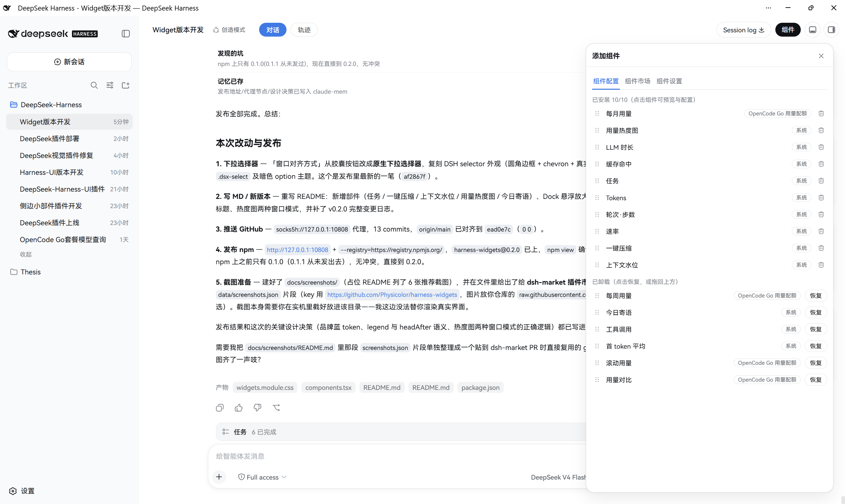Delete the LLM 时长 widget
Viewport: 845px width, 504px height.
(x=821, y=147)
